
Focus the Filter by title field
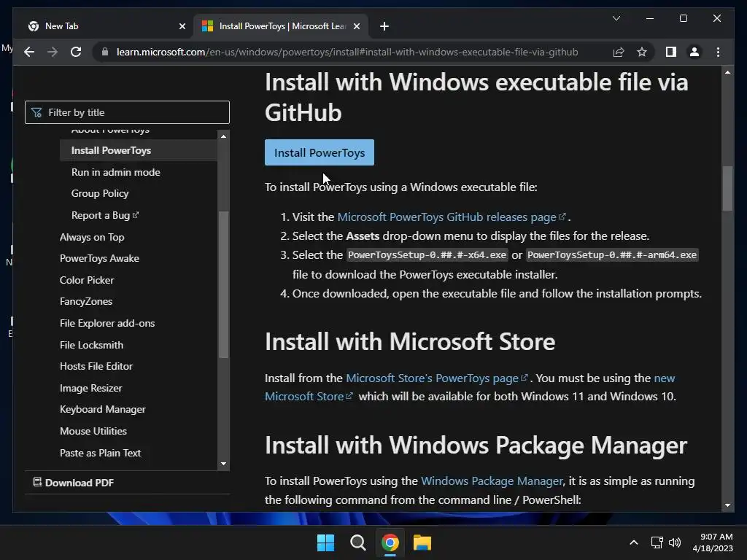tap(127, 112)
